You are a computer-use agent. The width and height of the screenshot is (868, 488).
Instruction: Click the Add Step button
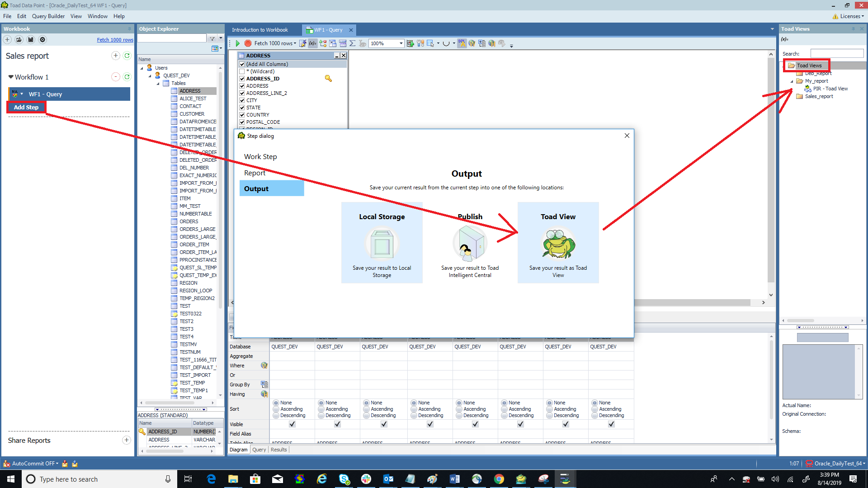(x=26, y=107)
